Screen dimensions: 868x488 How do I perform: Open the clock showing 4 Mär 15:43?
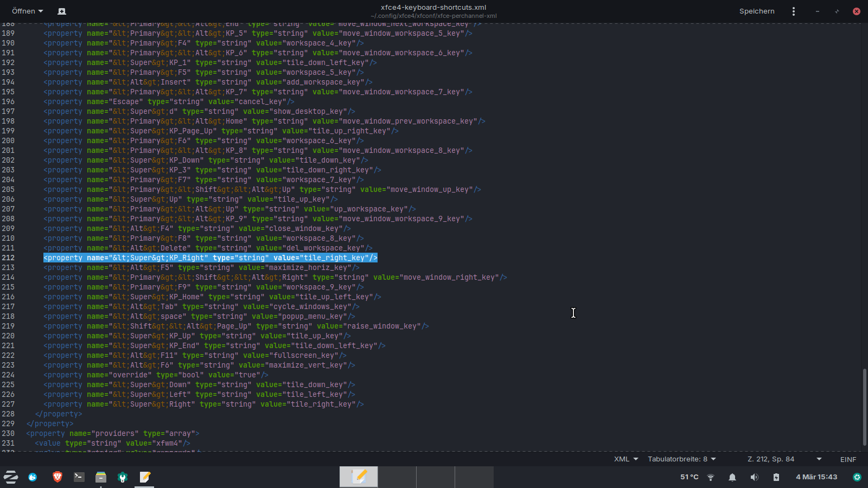(x=816, y=477)
